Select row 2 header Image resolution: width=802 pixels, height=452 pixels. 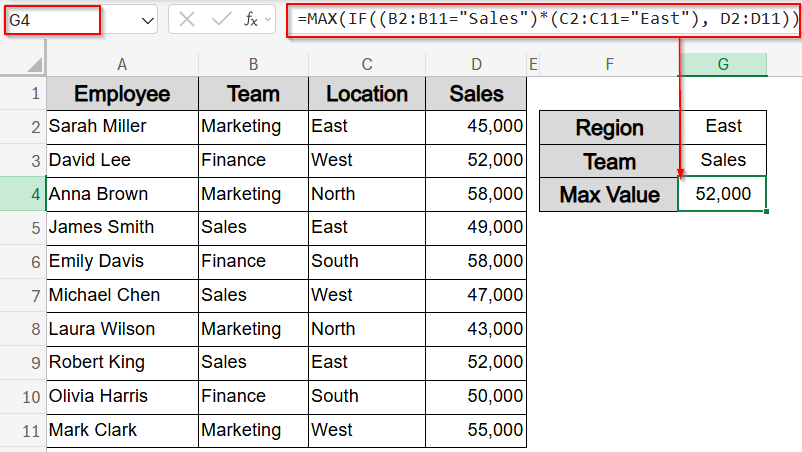[x=23, y=127]
